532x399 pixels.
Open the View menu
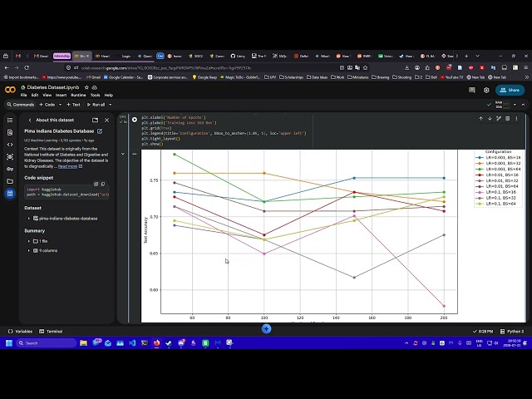pos(47,96)
